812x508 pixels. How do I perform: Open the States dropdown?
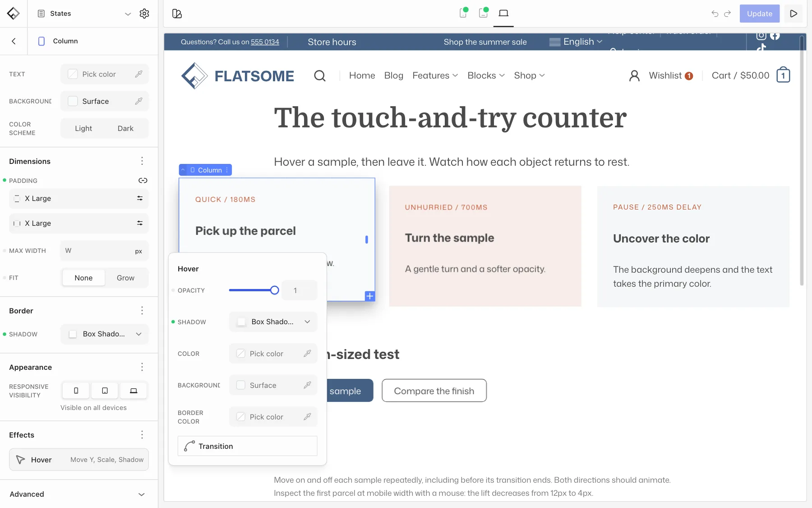[x=84, y=14]
